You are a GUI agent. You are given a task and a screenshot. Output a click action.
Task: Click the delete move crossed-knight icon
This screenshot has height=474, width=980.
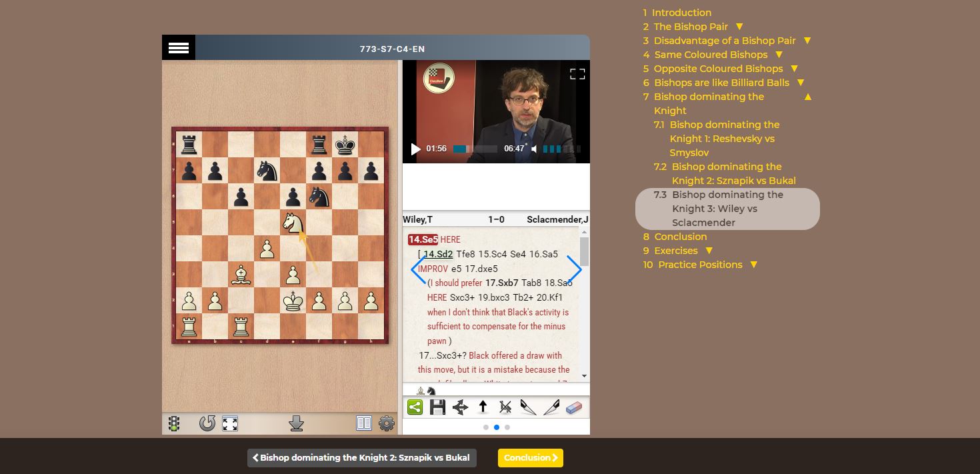(505, 407)
